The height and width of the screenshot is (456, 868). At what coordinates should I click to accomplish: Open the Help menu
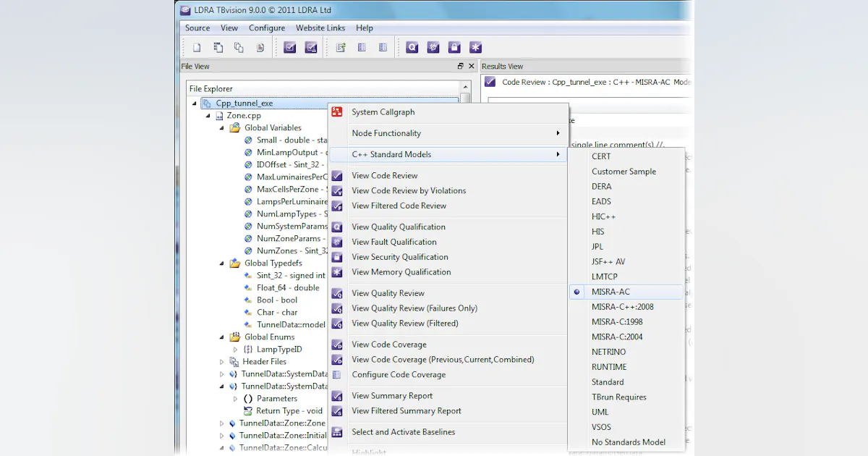[x=365, y=28]
